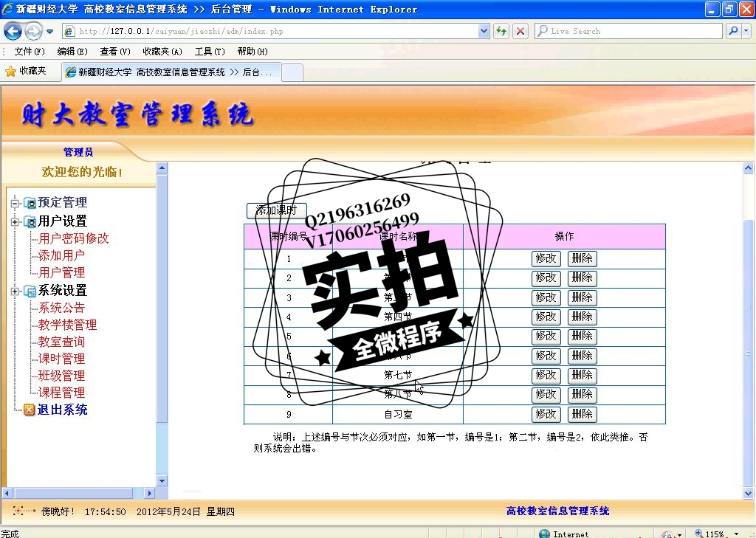This screenshot has width=756, height=538.
Task: Focus the Live Search input box
Action: [x=628, y=31]
